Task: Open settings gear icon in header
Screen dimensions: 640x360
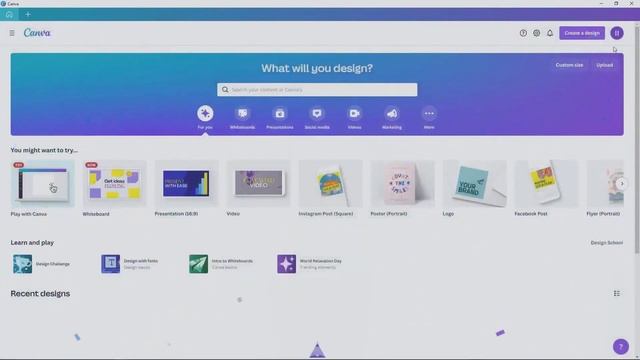Action: pos(536,33)
